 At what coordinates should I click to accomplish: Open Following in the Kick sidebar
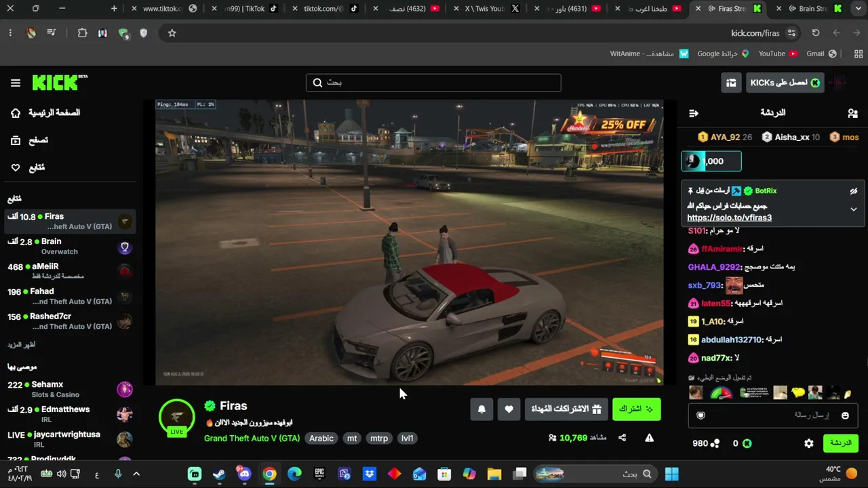pos(28,167)
